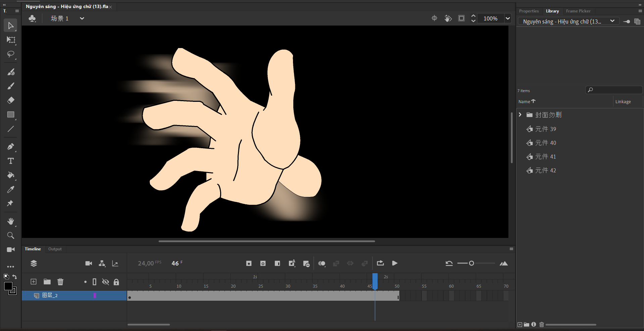This screenshot has height=331, width=644.
Task: Toggle lock all layers icon
Action: click(116, 282)
